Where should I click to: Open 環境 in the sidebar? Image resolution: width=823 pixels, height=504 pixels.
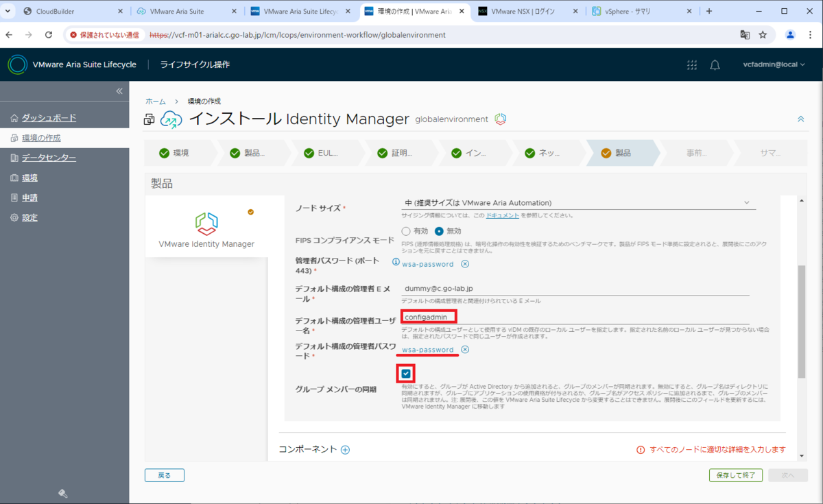(29, 178)
